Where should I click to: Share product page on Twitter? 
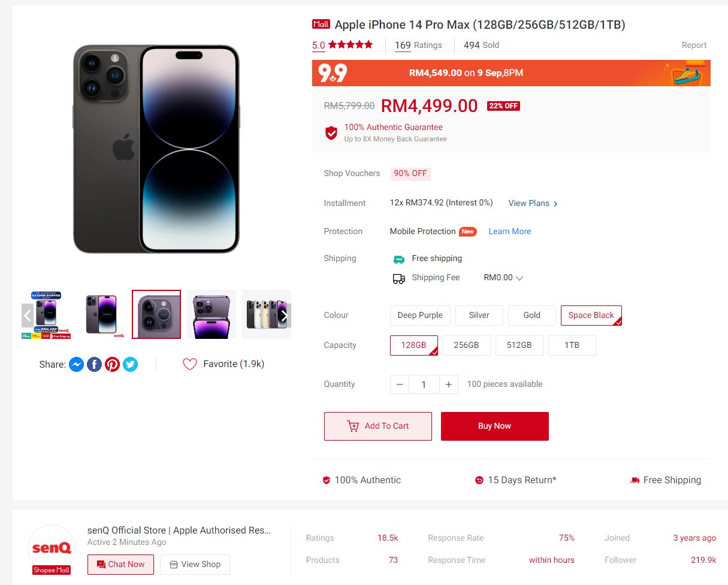click(130, 364)
